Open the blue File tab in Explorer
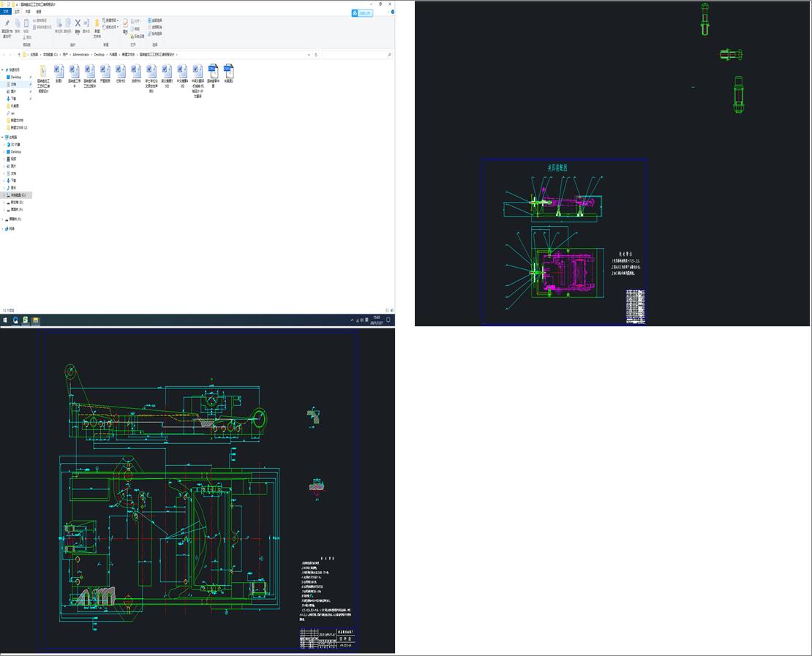Screen dimensions: 812x656 click(x=6, y=12)
